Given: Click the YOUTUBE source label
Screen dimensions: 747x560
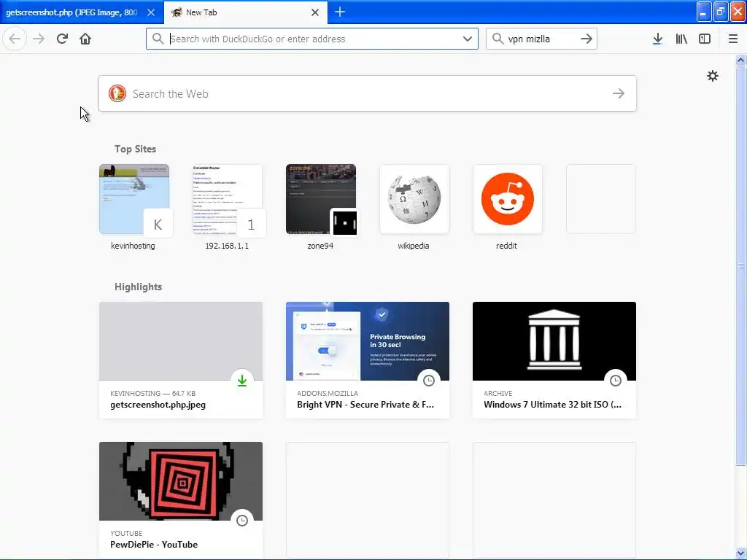Looking at the screenshot, I should coord(126,533).
